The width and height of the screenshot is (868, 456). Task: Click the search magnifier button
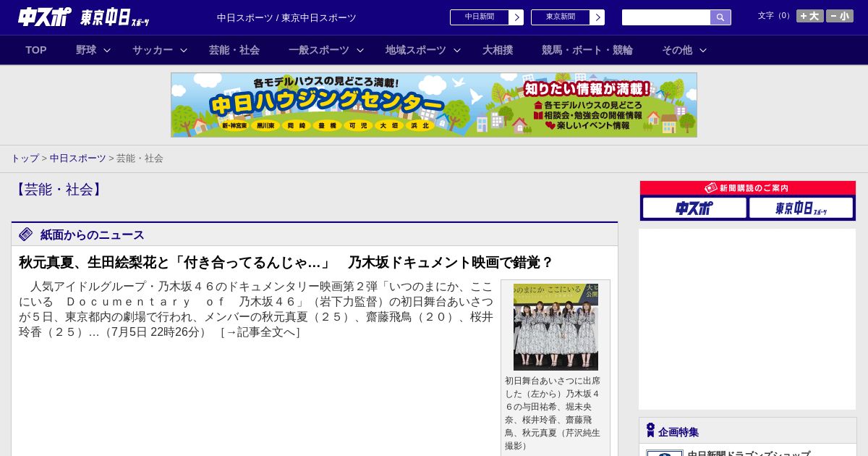(x=720, y=17)
